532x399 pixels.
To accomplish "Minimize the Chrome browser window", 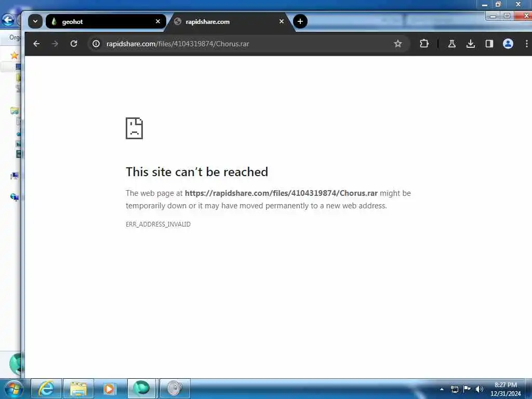I will [494, 16].
